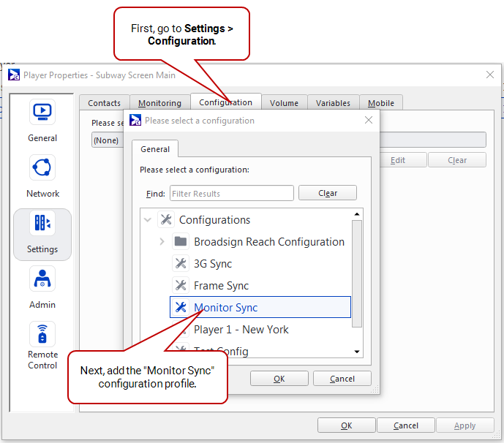This screenshot has height=443, width=504.
Task: Select Monitor Sync in the tree
Action: pyautogui.click(x=225, y=308)
